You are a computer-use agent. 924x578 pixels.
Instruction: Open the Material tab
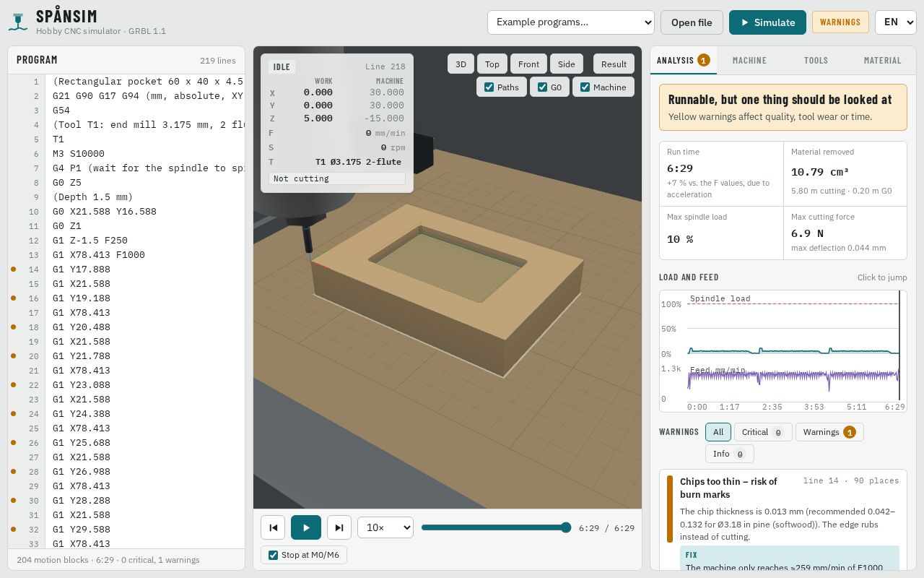(x=882, y=60)
